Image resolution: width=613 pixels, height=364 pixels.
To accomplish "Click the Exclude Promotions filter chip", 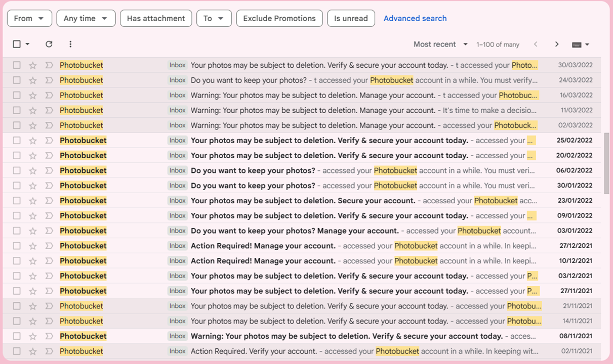I will point(279,18).
